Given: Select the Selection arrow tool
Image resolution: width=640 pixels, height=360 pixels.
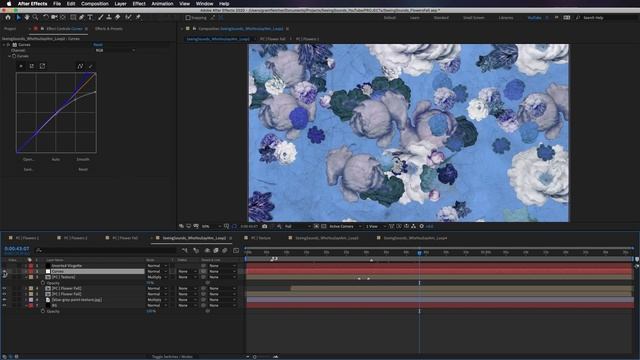Looking at the screenshot, I should pyautogui.click(x=18, y=18).
